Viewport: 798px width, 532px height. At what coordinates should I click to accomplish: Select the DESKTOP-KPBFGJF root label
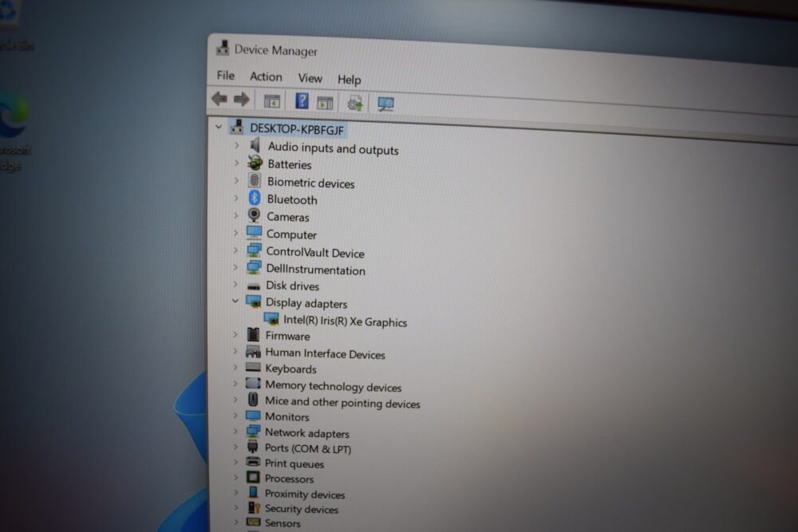click(297, 129)
